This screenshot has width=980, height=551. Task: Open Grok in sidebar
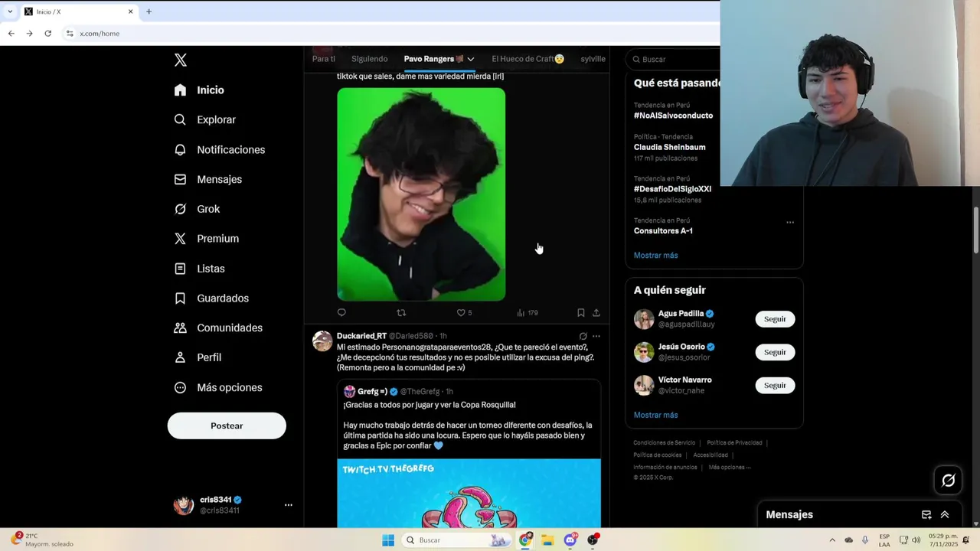tap(197, 209)
